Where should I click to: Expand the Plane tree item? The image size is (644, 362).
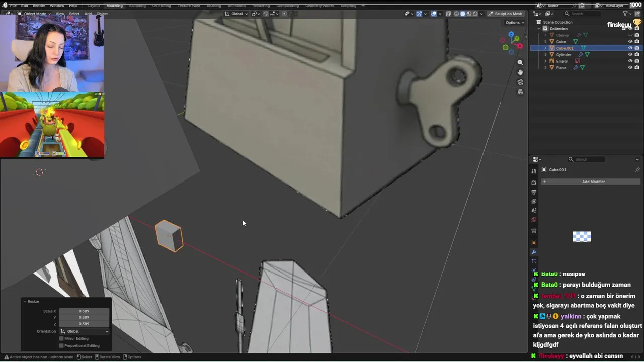[x=545, y=67]
